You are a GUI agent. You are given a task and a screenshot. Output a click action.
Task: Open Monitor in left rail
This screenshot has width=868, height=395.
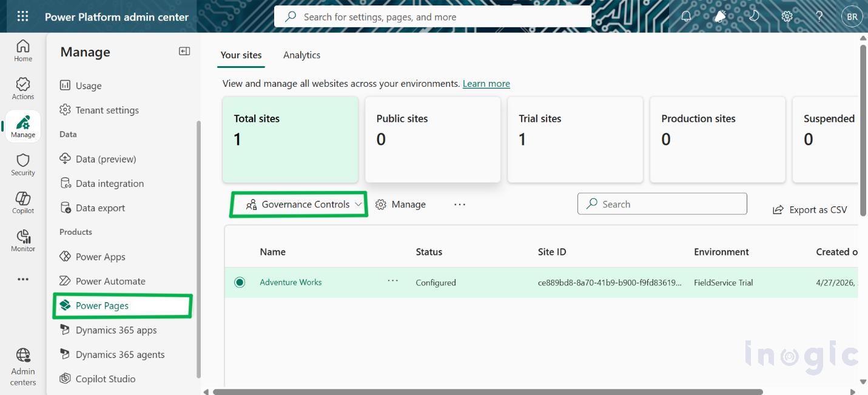point(23,241)
